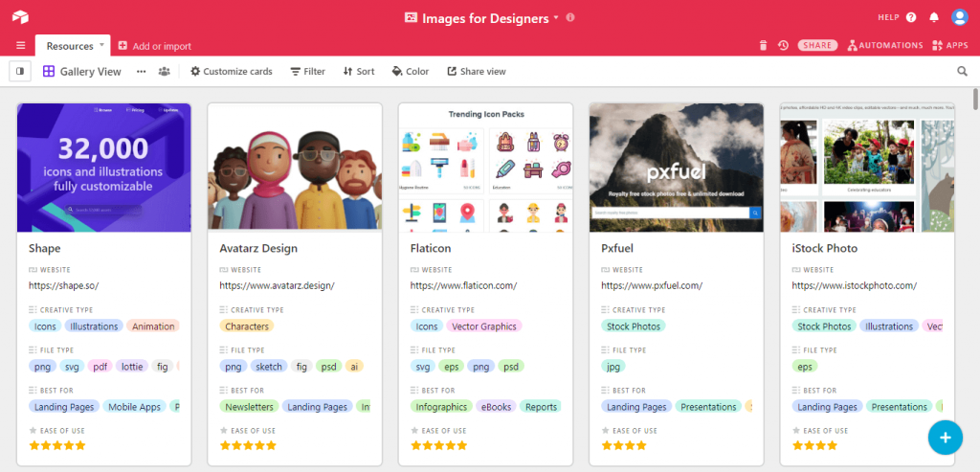Screen dimensions: 980x472
Task: Click Characters tag on Avatarz Design card
Action: [247, 326]
